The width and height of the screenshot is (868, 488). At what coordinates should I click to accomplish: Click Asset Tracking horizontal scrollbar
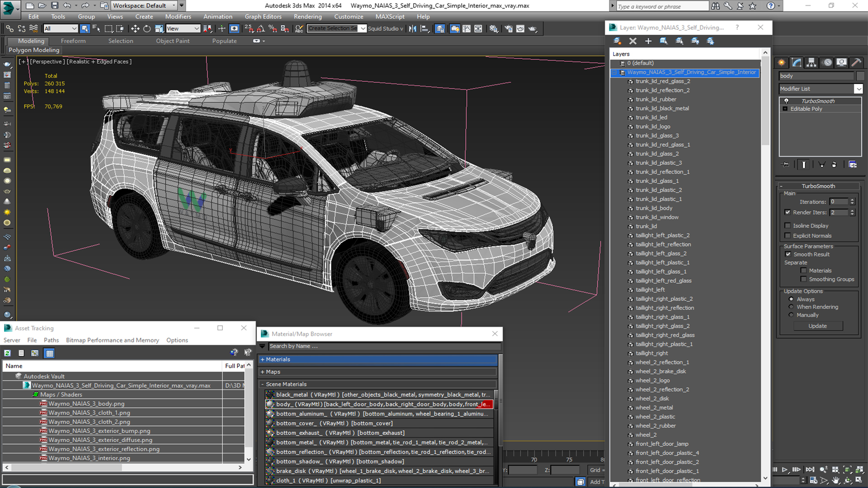(x=123, y=467)
